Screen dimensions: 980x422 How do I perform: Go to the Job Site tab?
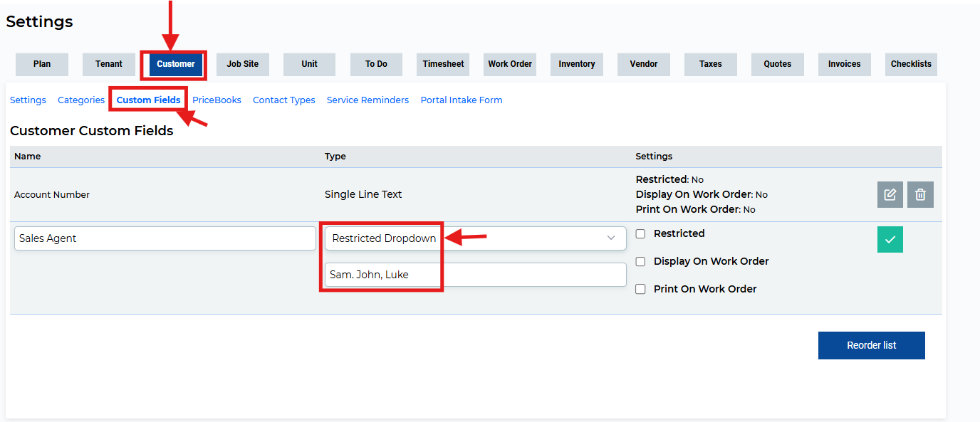pos(243,64)
